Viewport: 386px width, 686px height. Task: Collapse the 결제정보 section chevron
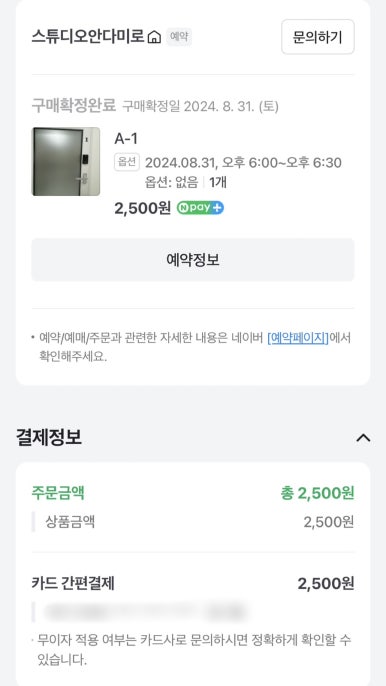pyautogui.click(x=363, y=438)
